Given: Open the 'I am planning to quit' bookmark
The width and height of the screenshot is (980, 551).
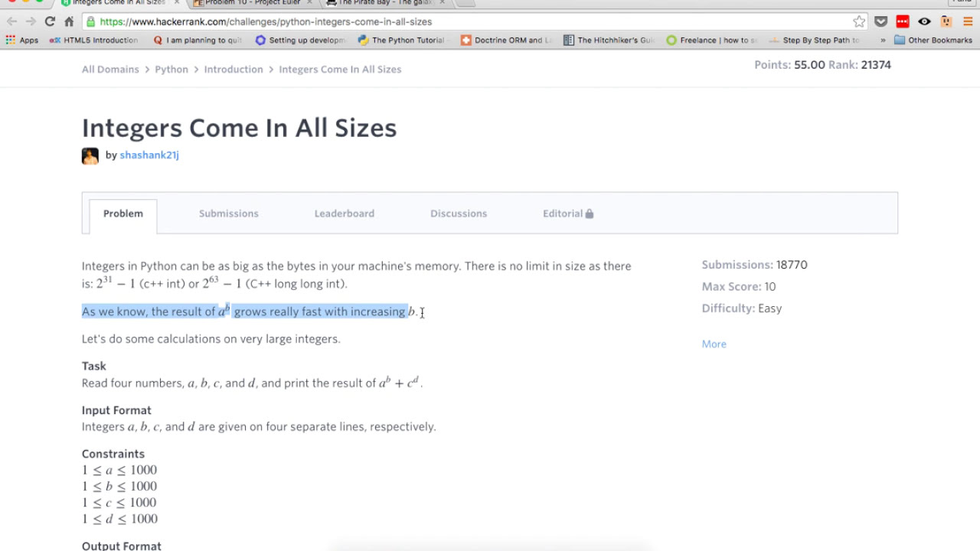Looking at the screenshot, I should click(x=198, y=40).
